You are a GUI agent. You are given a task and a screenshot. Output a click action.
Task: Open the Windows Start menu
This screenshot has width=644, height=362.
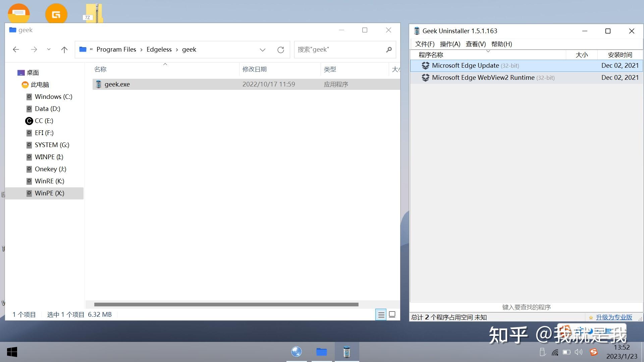click(x=12, y=352)
